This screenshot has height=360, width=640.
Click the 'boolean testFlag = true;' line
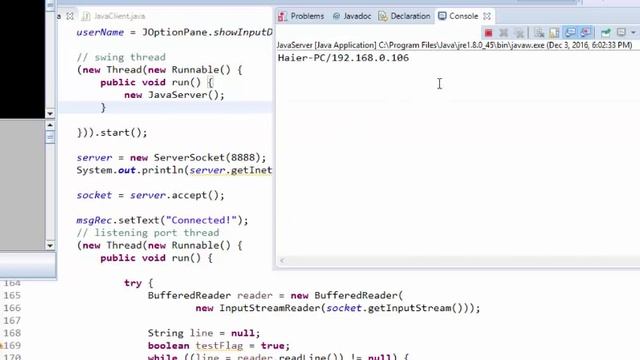(x=219, y=346)
